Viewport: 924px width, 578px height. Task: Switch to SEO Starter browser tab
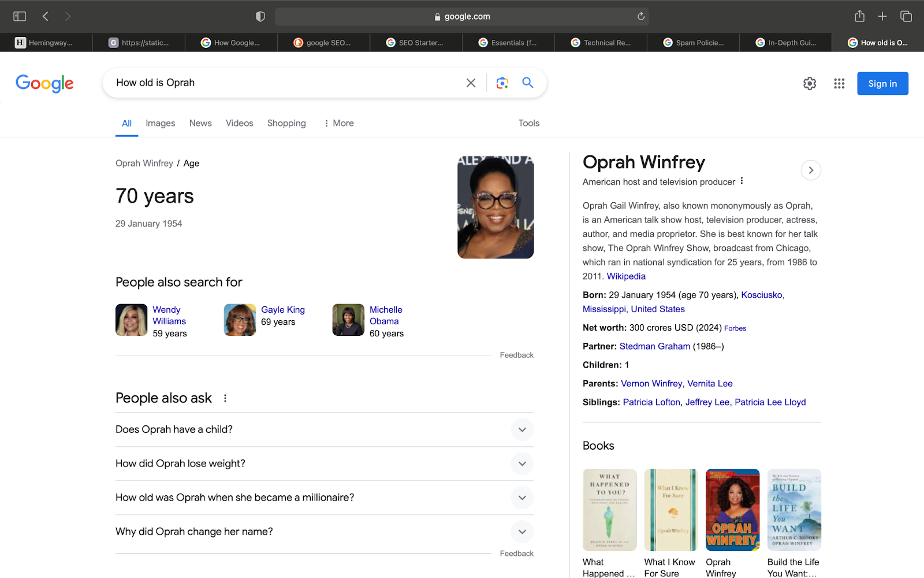416,43
